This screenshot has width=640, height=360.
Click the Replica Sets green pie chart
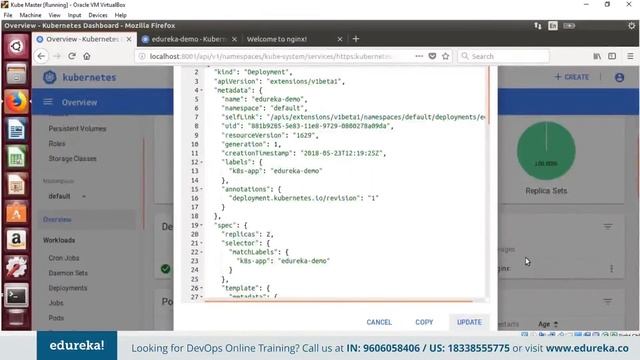point(546,151)
